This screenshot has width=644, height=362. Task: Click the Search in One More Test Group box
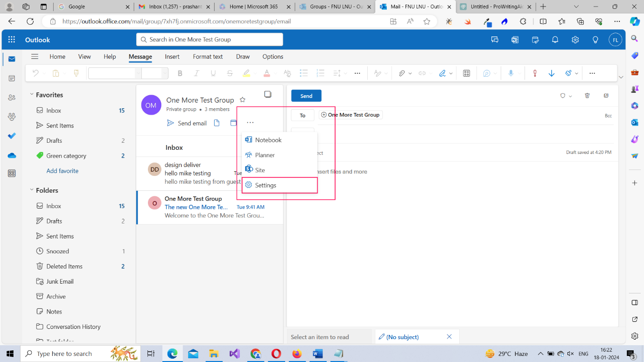[x=210, y=40]
